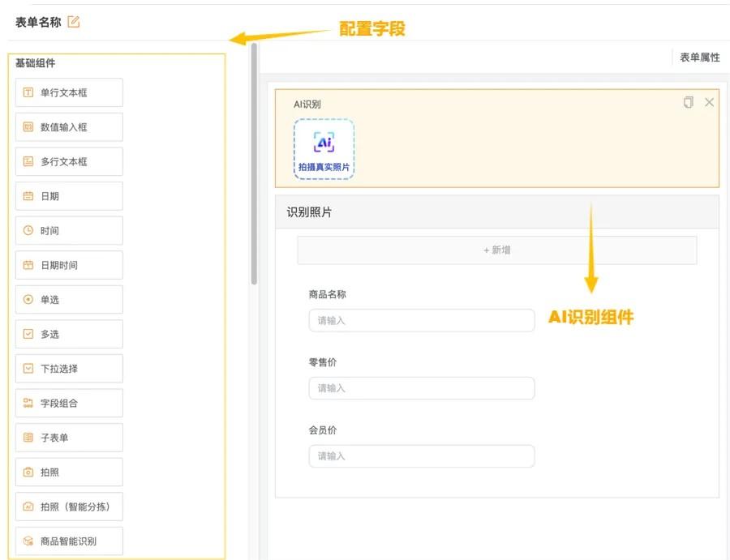The height and width of the screenshot is (560, 730).
Task: Click the edit icon beside 表单名称
Action: (x=74, y=22)
